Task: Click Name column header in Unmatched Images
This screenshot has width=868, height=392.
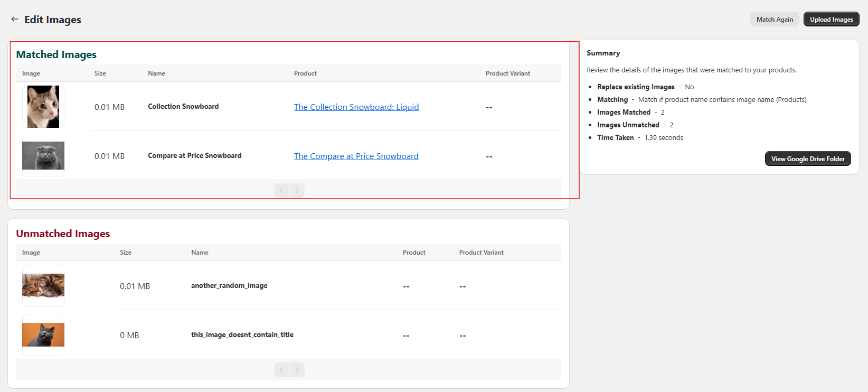Action: 200,253
